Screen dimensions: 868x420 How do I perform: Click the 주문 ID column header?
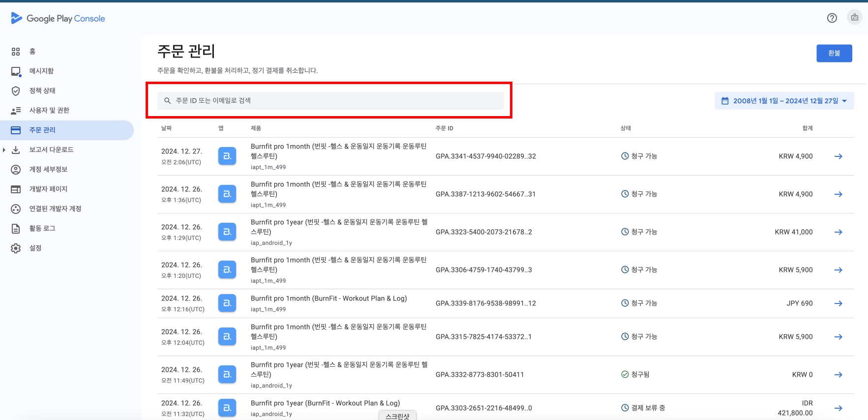coord(445,128)
